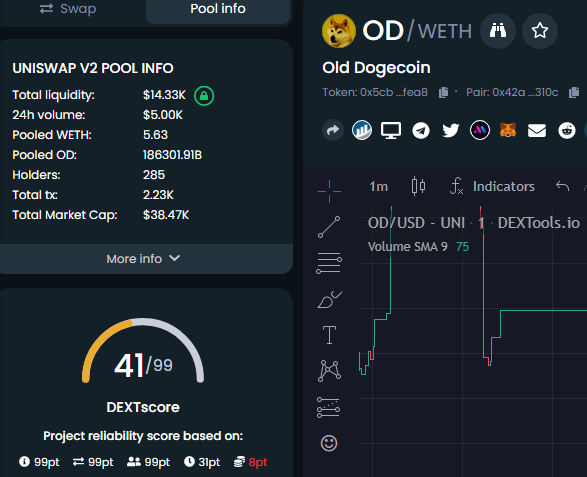Select the pattern nodes tool
Viewport: 587px width, 477px height.
tap(329, 371)
